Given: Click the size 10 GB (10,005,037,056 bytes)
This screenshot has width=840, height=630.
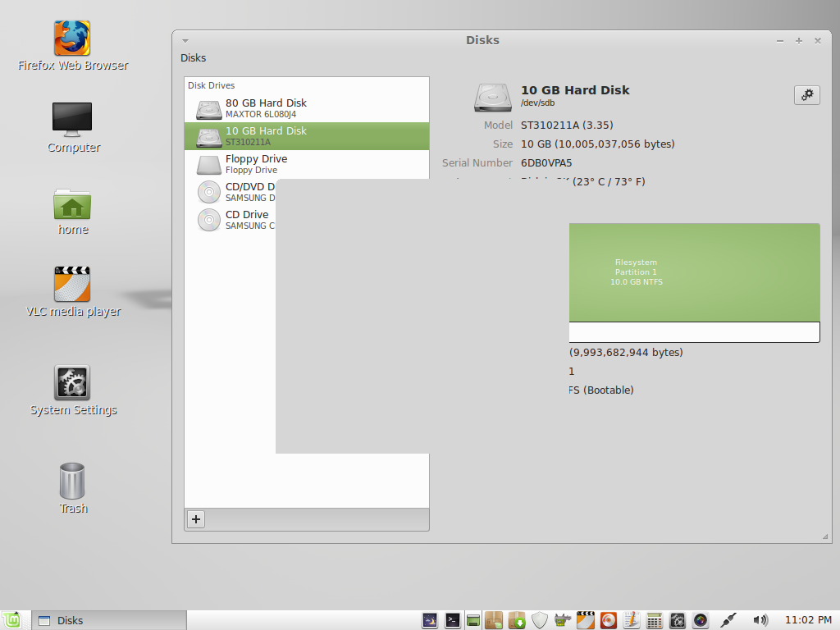Looking at the screenshot, I should pos(597,144).
